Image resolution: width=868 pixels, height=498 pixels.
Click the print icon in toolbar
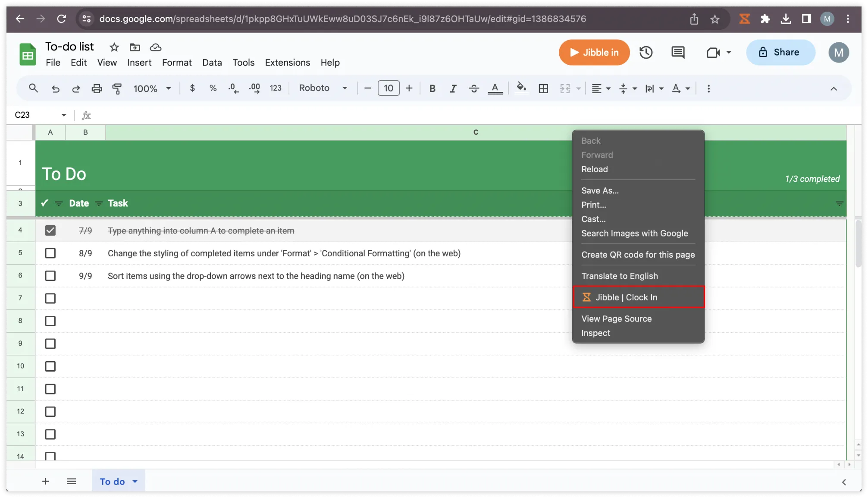click(97, 88)
